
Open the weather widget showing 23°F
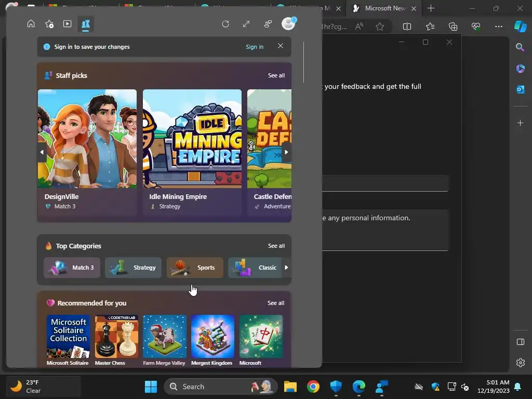click(x=44, y=387)
